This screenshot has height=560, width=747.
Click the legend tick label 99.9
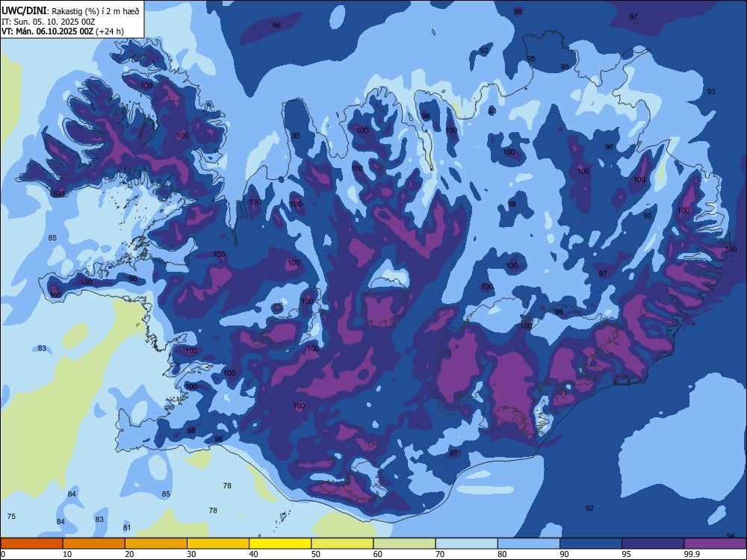coord(692,554)
